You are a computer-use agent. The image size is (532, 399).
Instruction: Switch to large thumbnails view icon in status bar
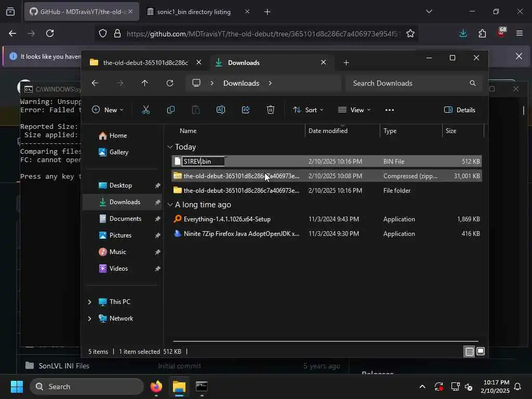coord(481,352)
